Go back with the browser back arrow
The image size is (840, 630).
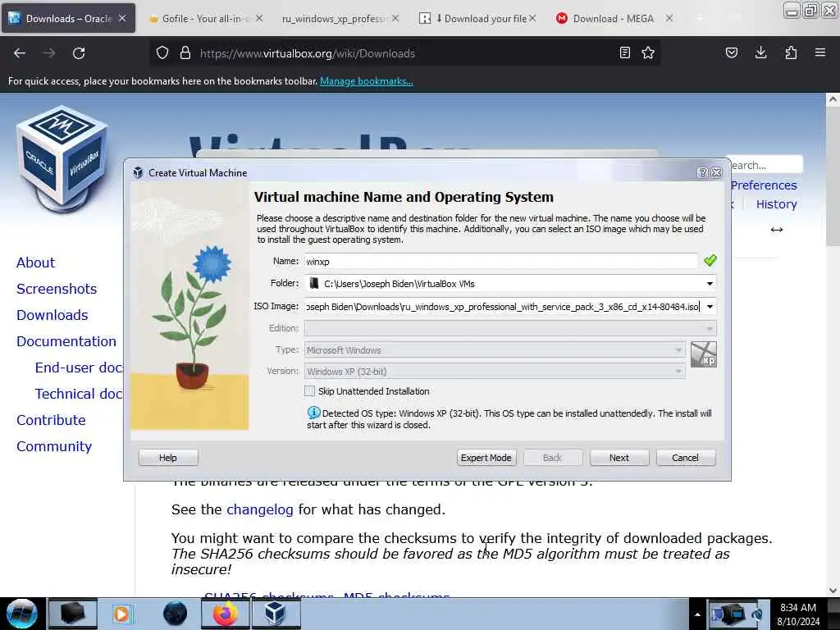(x=20, y=53)
